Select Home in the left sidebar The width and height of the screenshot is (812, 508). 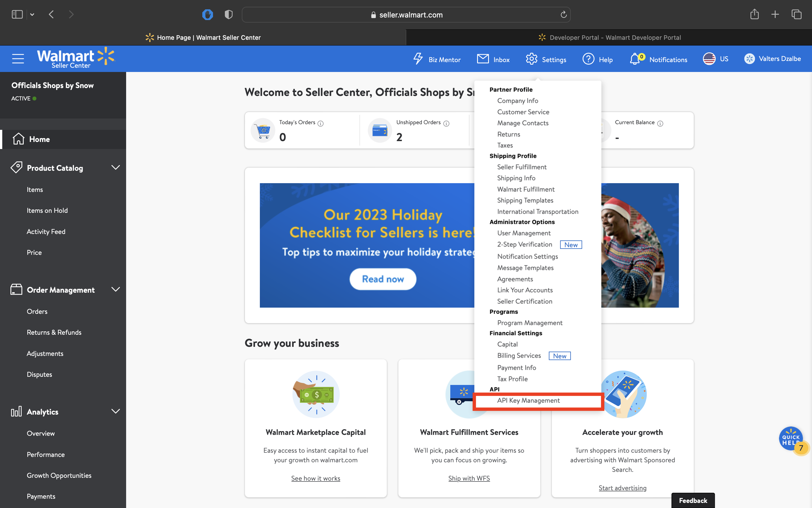pyautogui.click(x=63, y=139)
